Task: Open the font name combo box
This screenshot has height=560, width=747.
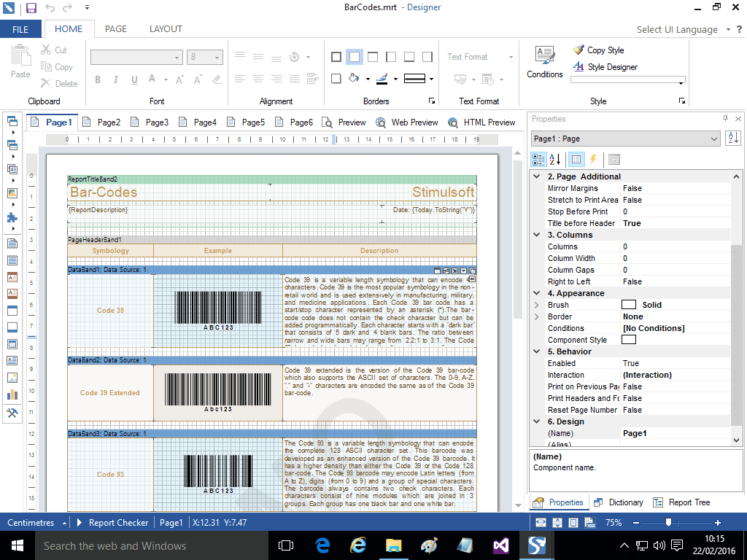Action: point(136,57)
